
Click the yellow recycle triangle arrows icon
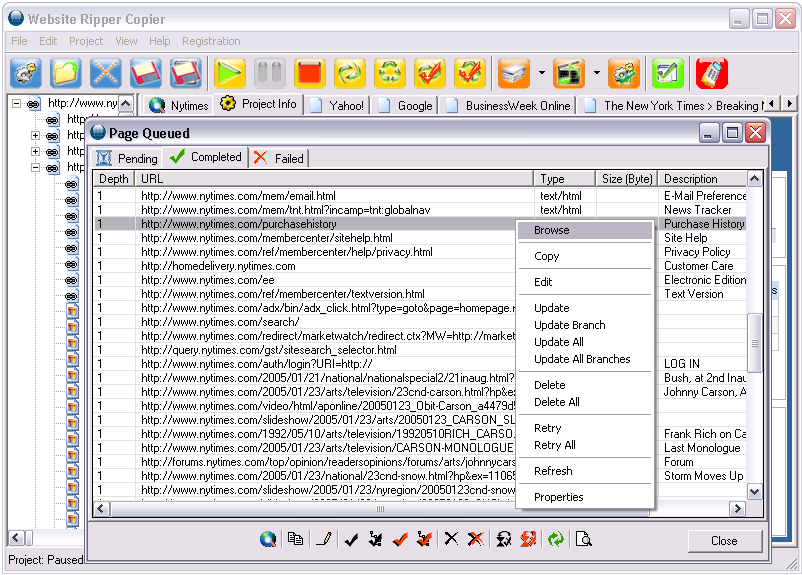pos(390,73)
